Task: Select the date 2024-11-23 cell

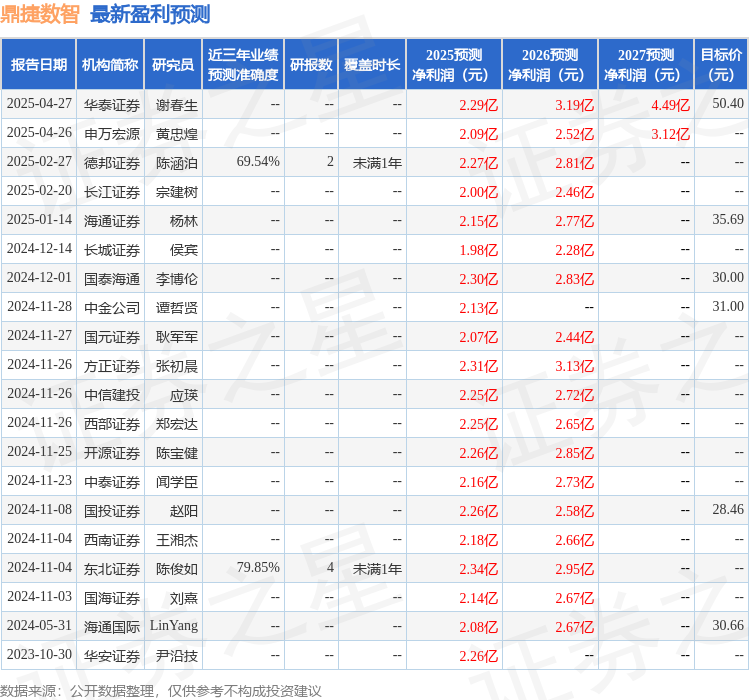Action: [x=39, y=481]
